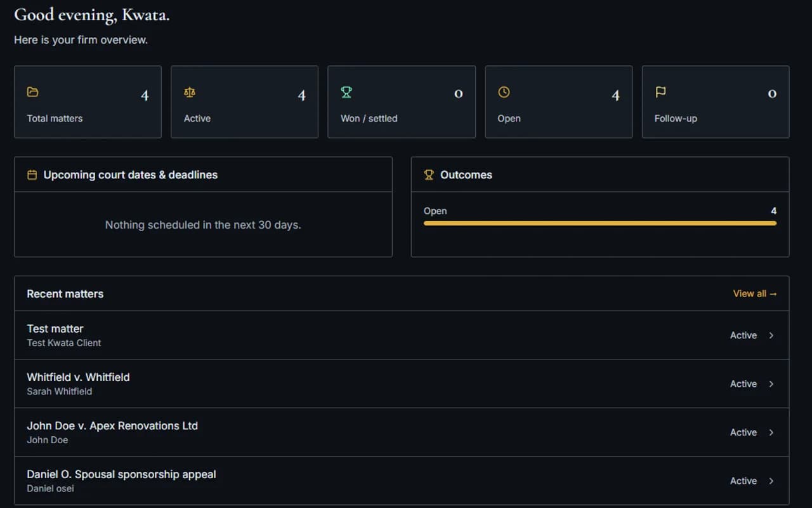Click Active status on John Doe row
Image resolution: width=812 pixels, height=508 pixels.
click(x=743, y=432)
